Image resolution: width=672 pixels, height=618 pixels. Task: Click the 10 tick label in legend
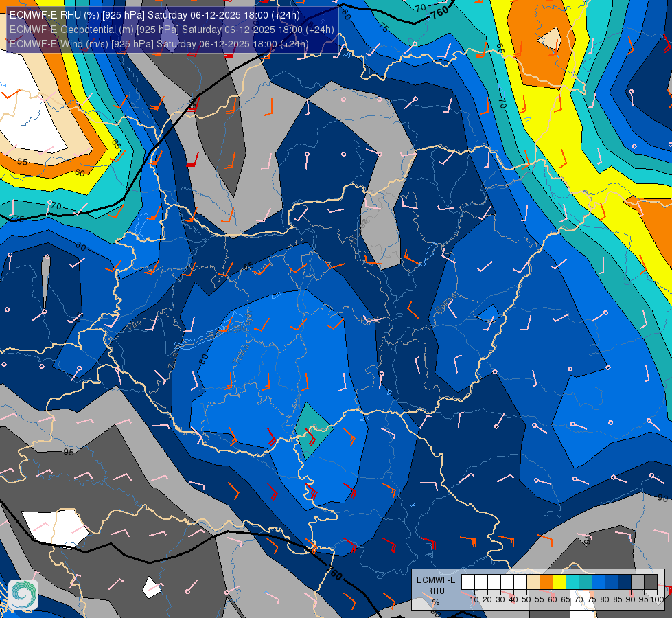point(474,599)
